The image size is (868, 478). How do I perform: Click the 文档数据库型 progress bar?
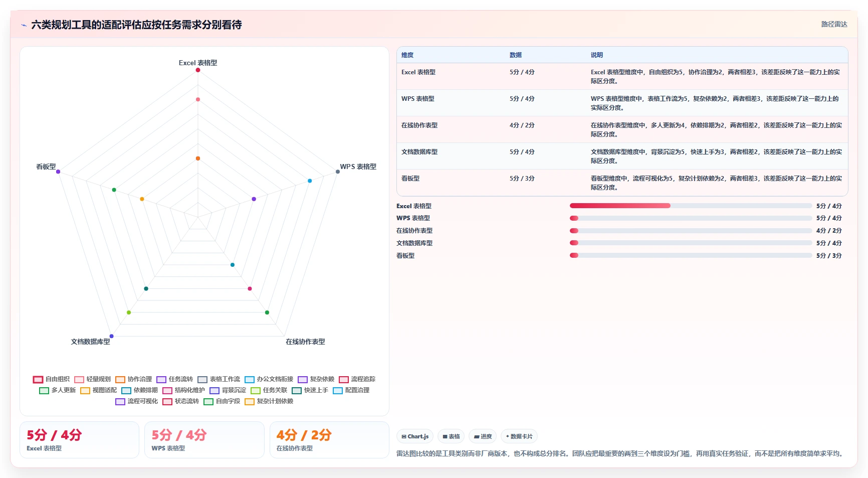[691, 243]
